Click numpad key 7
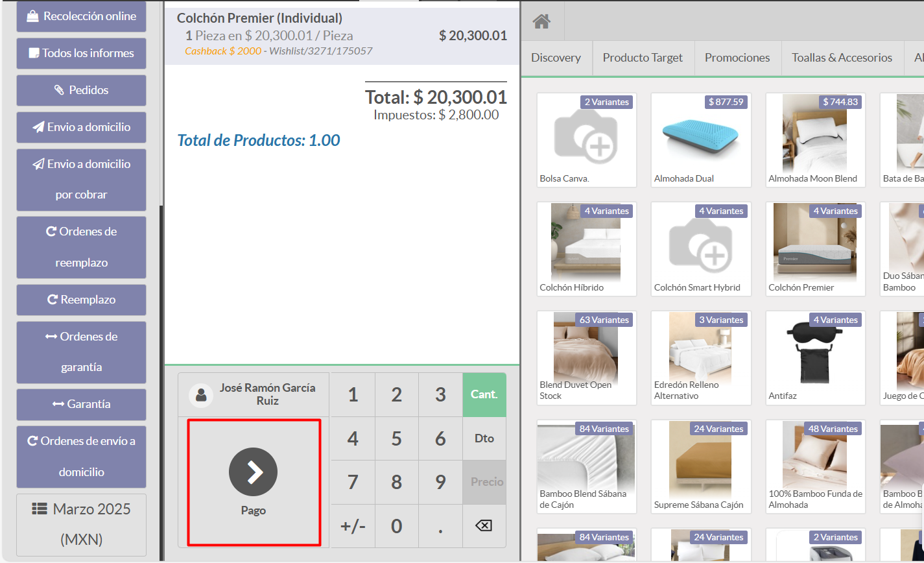The height and width of the screenshot is (563, 924). tap(353, 482)
